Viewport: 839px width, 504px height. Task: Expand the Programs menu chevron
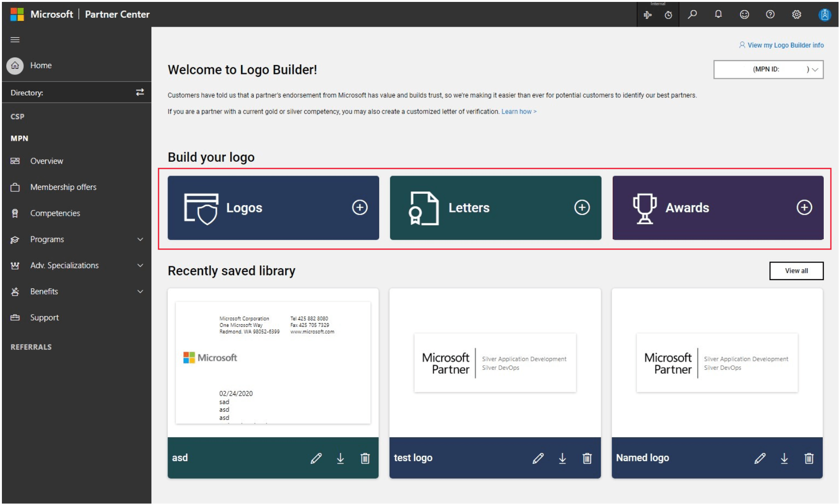(x=140, y=239)
